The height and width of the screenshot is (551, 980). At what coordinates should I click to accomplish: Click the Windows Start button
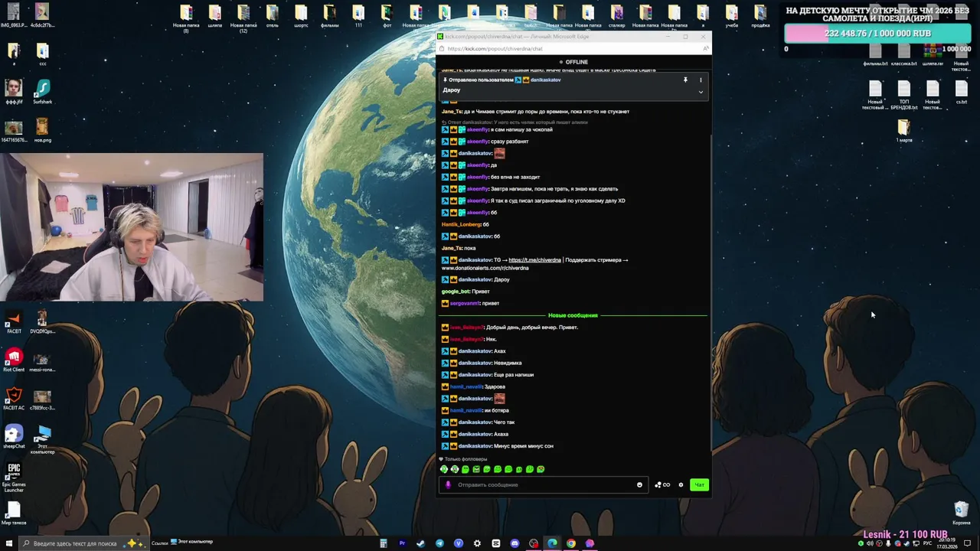tap(8, 543)
